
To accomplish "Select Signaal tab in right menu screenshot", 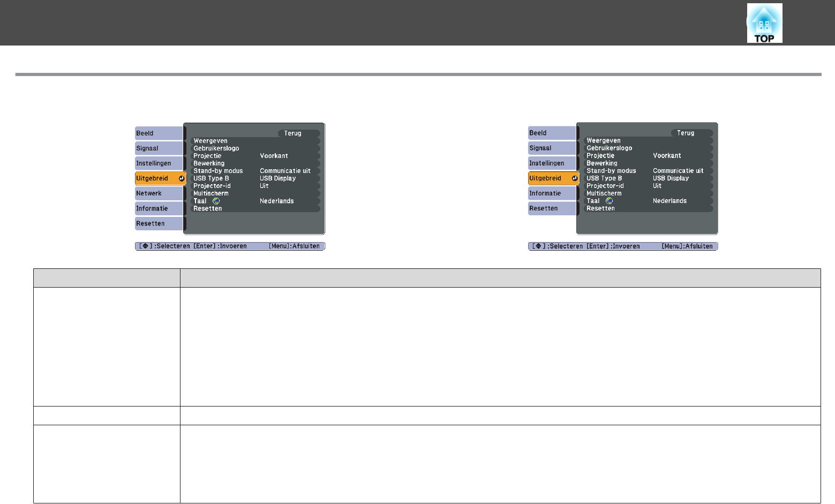I will coord(552,148).
